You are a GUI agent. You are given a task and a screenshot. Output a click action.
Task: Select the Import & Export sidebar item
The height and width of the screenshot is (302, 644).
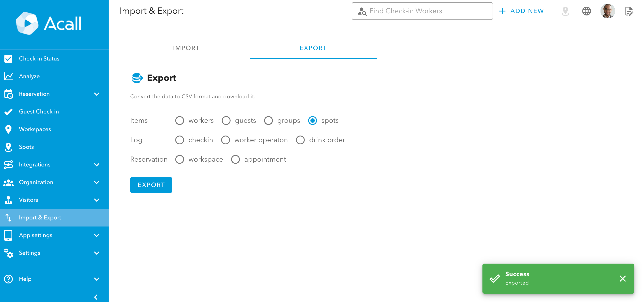point(55,217)
